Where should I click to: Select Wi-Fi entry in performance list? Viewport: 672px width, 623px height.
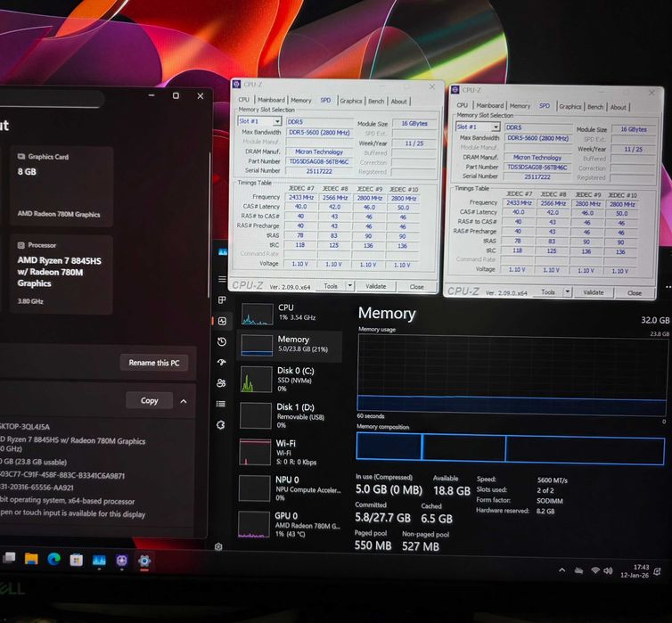(x=290, y=452)
